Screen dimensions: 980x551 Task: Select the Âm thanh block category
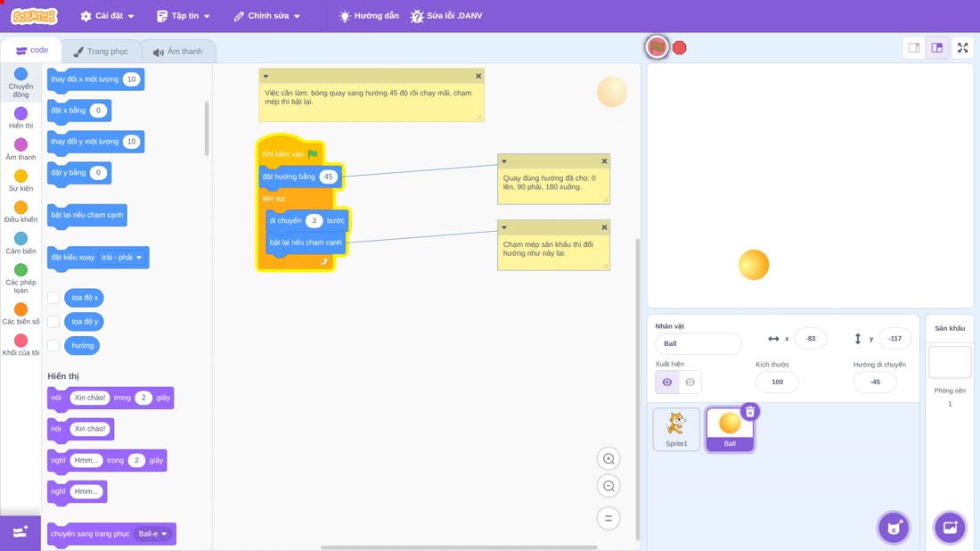click(20, 150)
